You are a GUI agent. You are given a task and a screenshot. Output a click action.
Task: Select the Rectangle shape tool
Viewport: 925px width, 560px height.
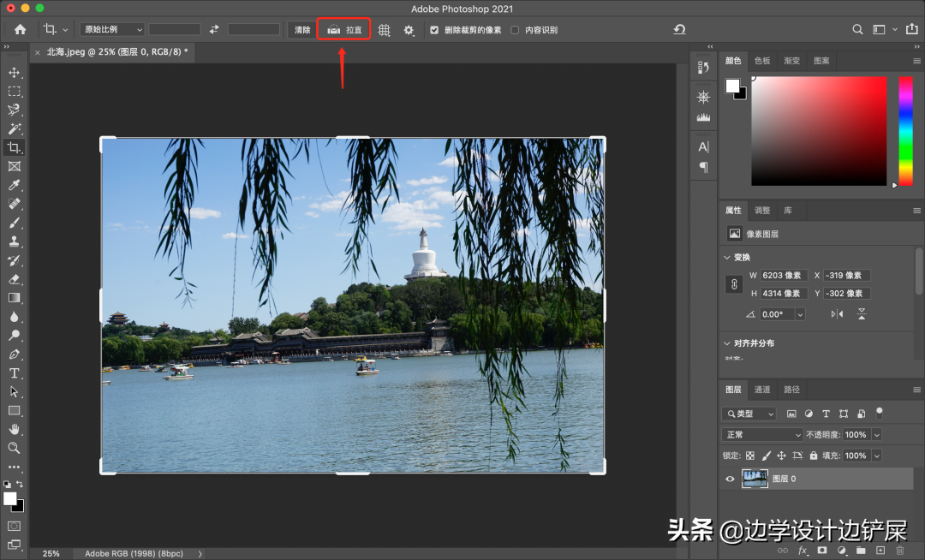pyautogui.click(x=15, y=411)
